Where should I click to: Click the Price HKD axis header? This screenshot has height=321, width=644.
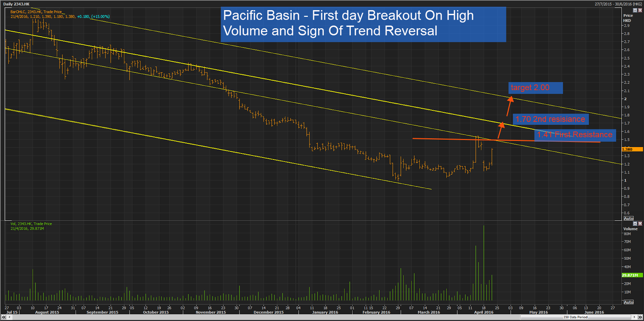pyautogui.click(x=628, y=18)
